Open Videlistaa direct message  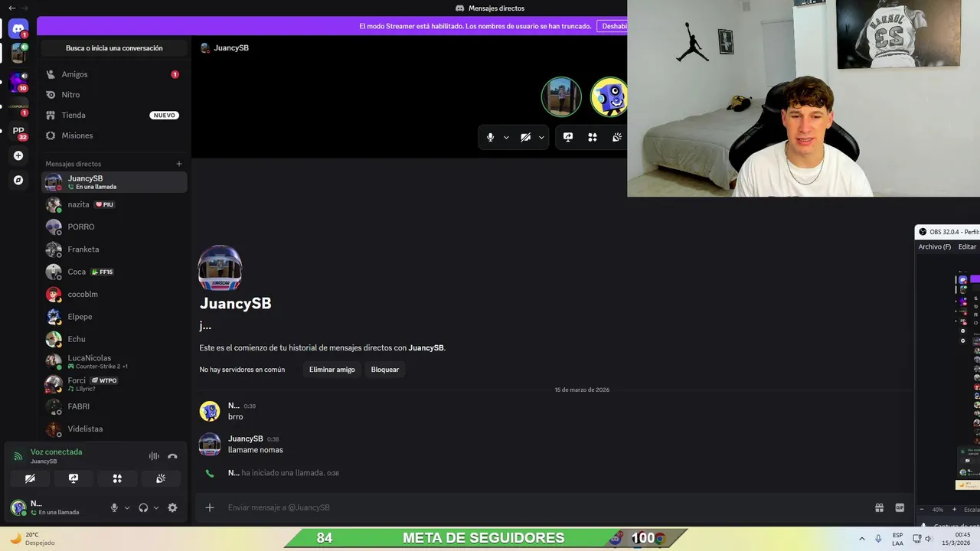tap(114, 429)
